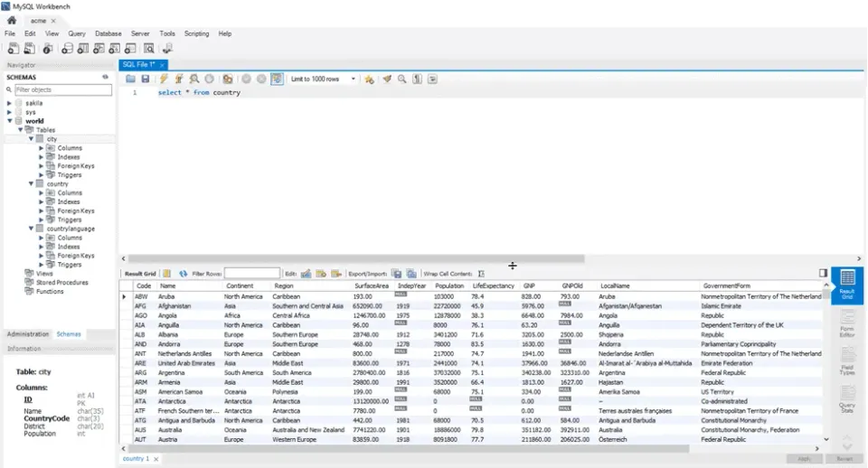Click Commit transaction icon
Screen dimensions: 868x468
point(246,80)
